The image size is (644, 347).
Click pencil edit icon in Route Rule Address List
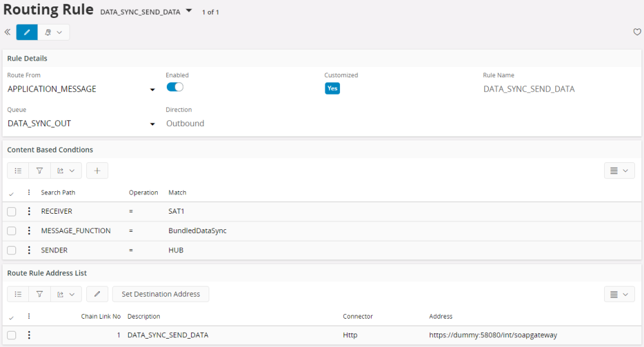tap(97, 294)
